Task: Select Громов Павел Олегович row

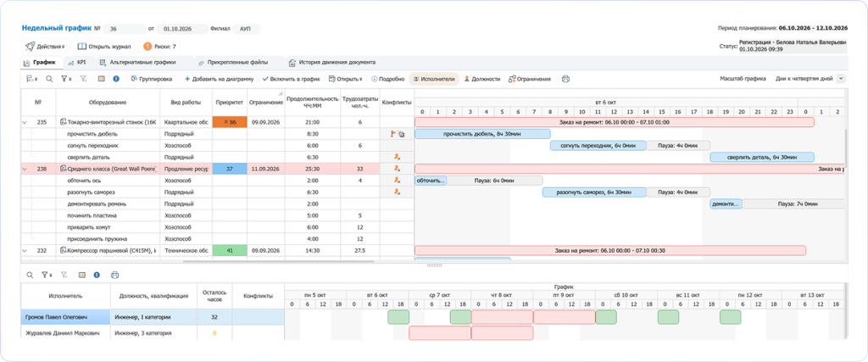Action: click(153, 317)
